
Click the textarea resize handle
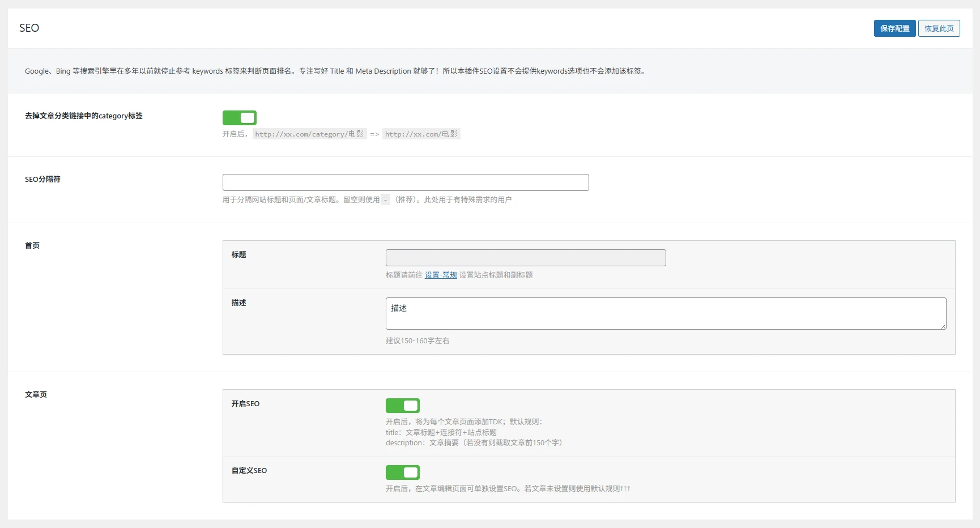pyautogui.click(x=944, y=325)
